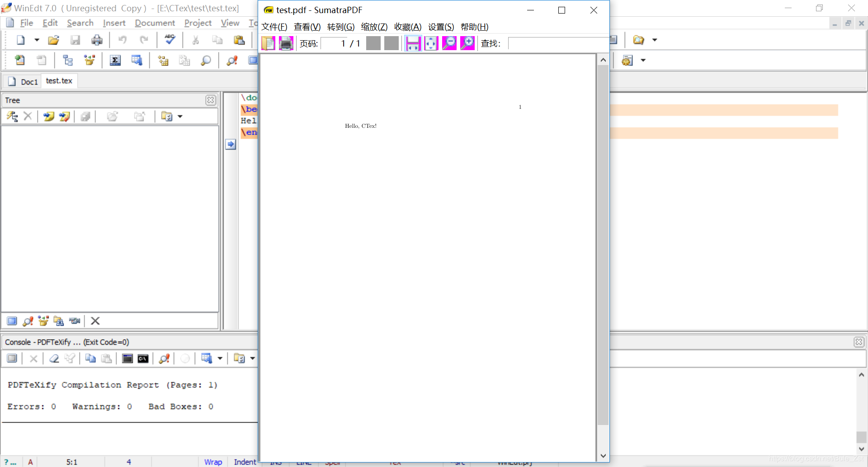Close the Tree panel

click(x=211, y=100)
